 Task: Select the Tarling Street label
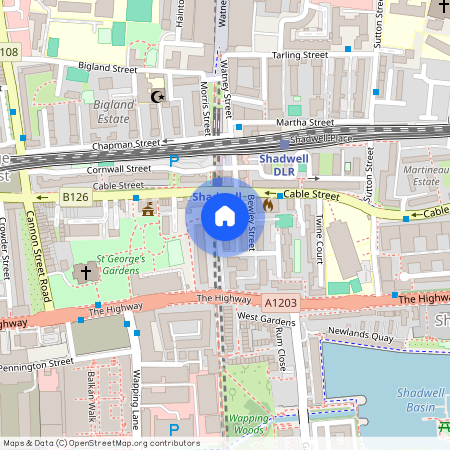click(x=300, y=55)
